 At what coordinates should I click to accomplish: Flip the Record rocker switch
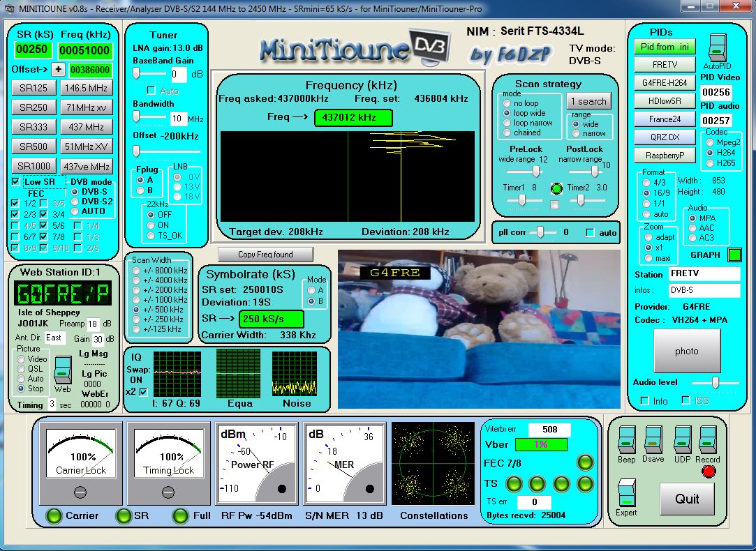click(x=708, y=439)
